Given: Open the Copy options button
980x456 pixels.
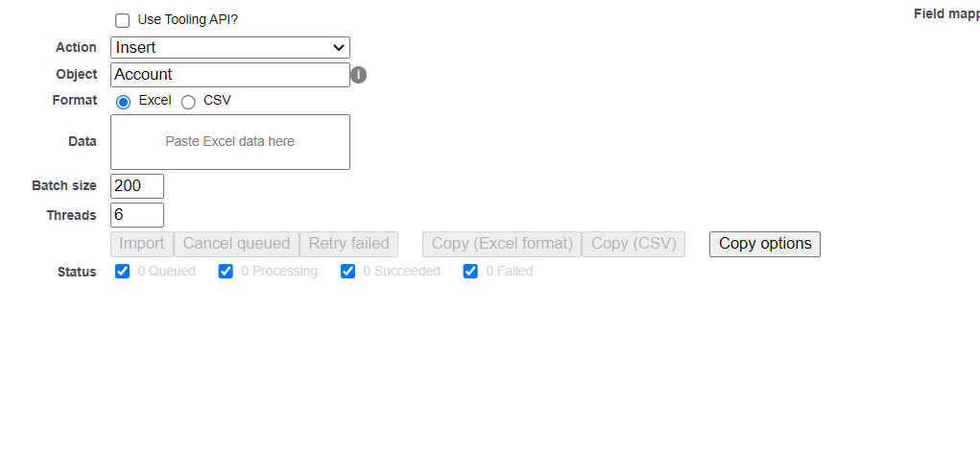Looking at the screenshot, I should (x=765, y=244).
